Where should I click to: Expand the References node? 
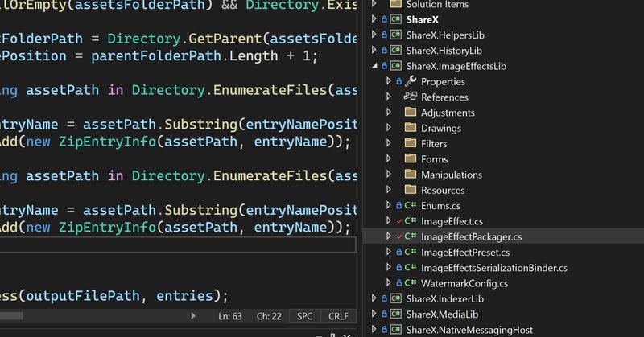[389, 97]
